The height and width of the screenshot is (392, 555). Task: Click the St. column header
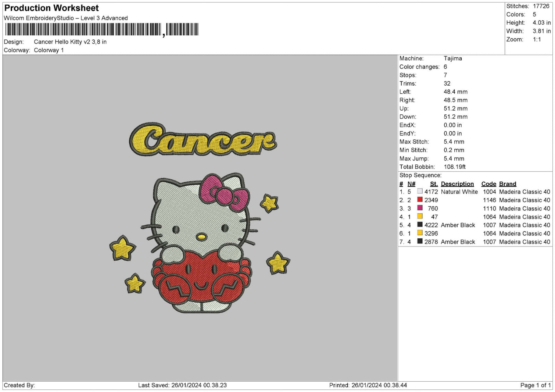click(x=434, y=184)
